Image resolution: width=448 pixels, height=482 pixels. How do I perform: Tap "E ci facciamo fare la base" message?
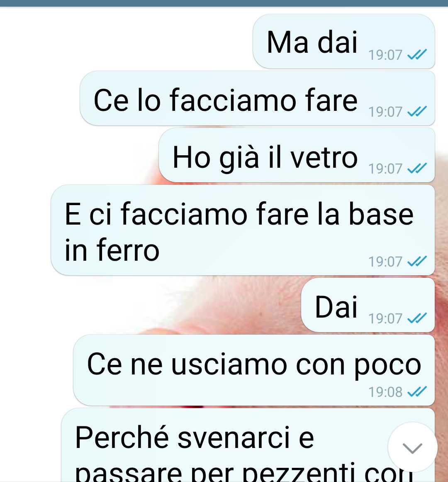point(243,230)
